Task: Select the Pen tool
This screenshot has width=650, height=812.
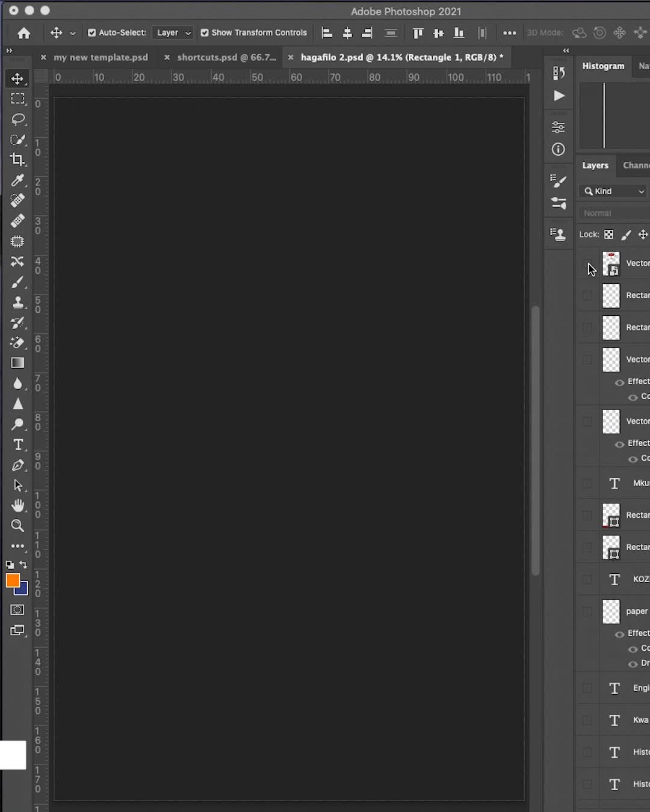Action: [x=18, y=465]
